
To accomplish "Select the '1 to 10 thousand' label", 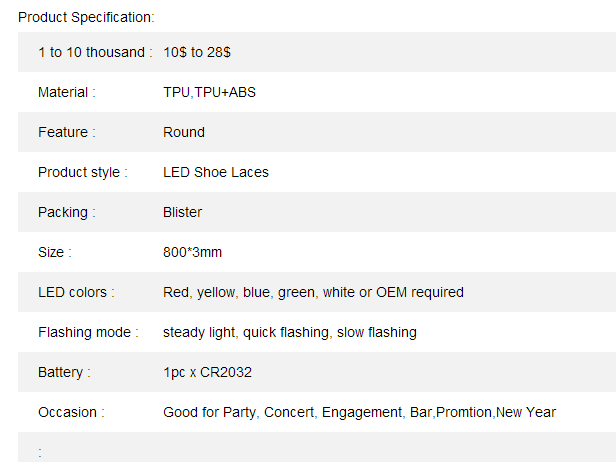I will [x=95, y=52].
